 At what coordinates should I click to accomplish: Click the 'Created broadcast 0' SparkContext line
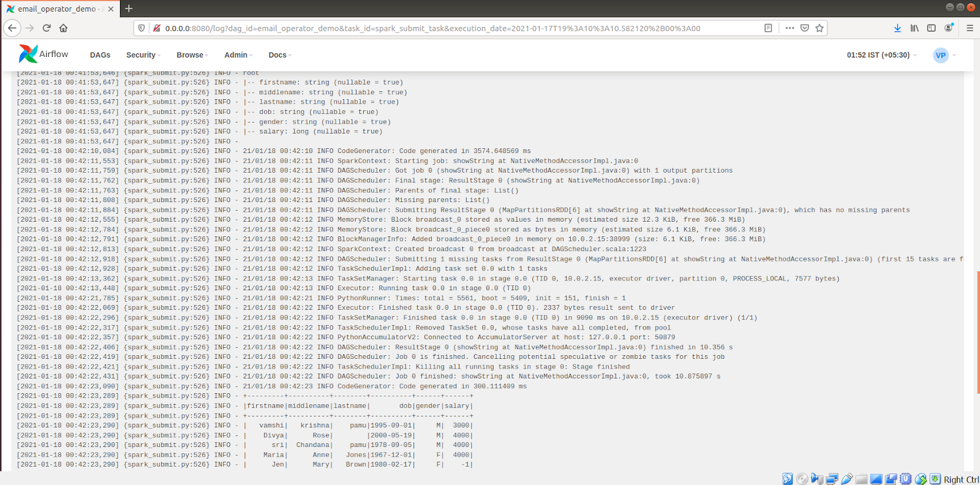click(331, 249)
